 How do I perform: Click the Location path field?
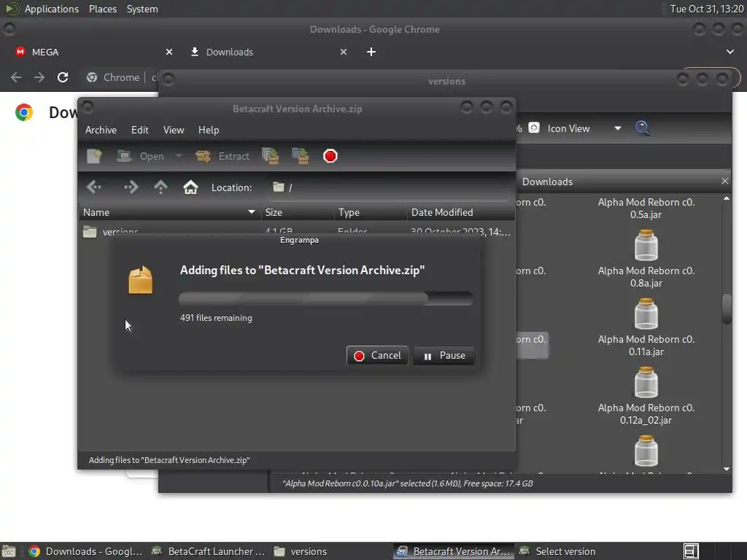tap(388, 187)
